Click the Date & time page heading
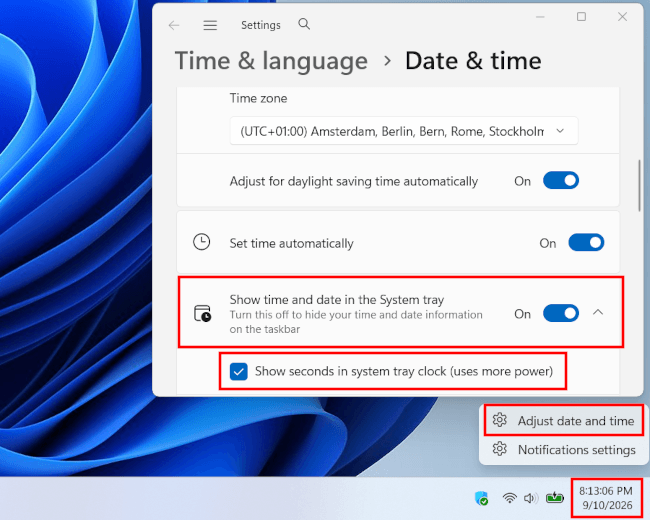This screenshot has width=650, height=520. 473,61
